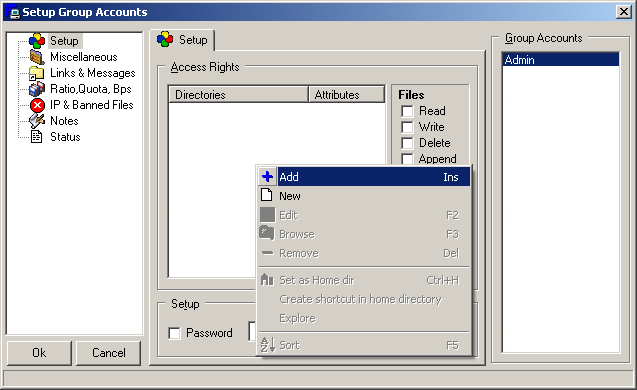Image resolution: width=637 pixels, height=390 pixels.
Task: Click the Notes pencil icon
Action: pyautogui.click(x=37, y=121)
